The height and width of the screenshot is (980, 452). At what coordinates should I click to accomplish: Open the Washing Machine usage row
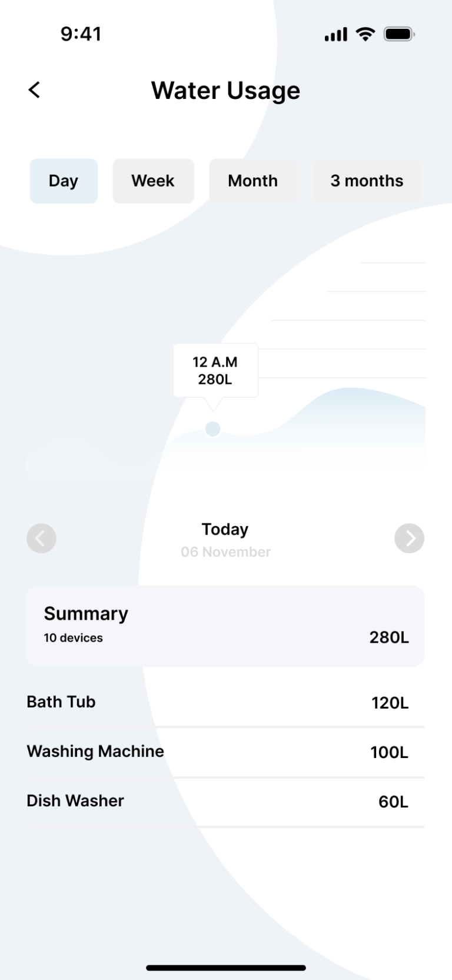point(225,752)
